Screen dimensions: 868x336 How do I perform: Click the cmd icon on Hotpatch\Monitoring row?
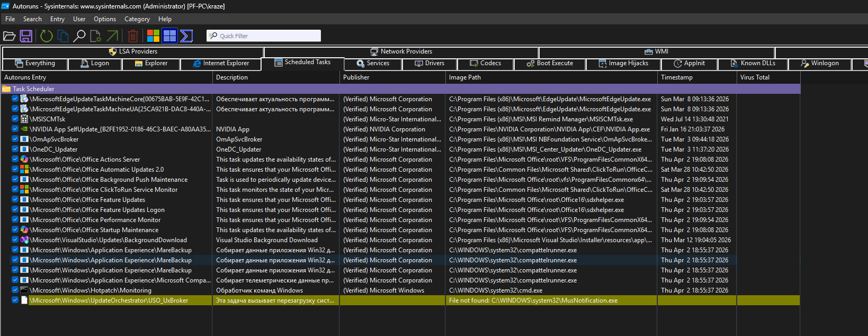[x=24, y=290]
